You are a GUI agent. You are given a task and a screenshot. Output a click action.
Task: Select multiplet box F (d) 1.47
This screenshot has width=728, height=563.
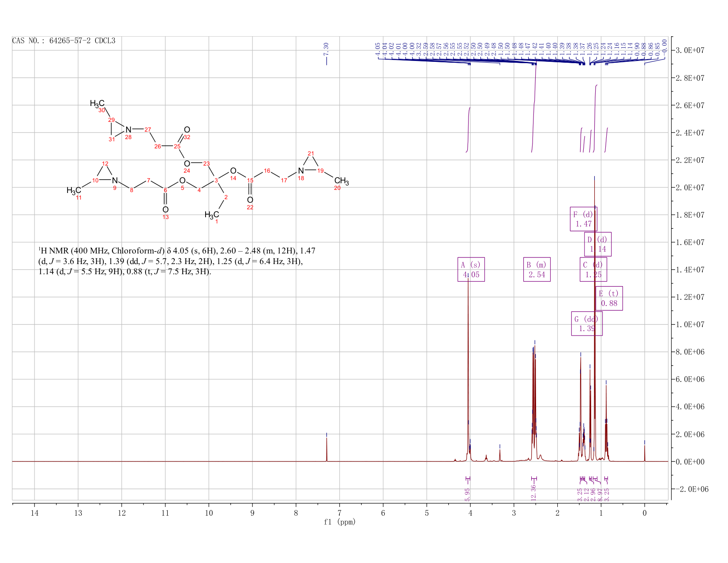click(584, 219)
